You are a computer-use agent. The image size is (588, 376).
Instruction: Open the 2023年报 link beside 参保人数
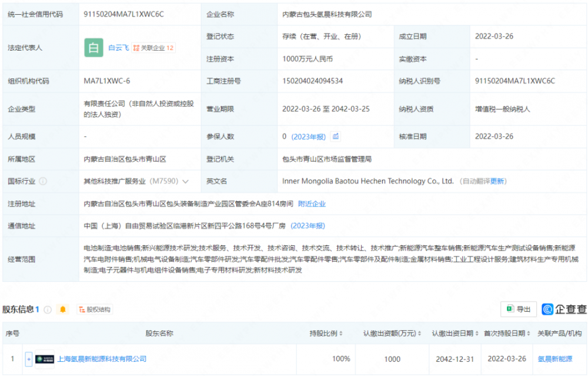309,137
